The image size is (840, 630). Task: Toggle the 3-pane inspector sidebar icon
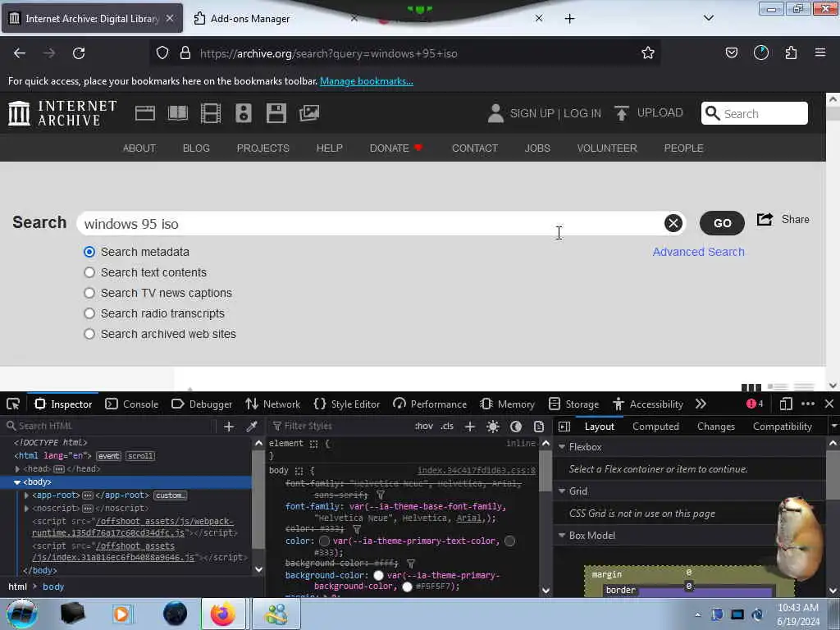click(x=564, y=427)
